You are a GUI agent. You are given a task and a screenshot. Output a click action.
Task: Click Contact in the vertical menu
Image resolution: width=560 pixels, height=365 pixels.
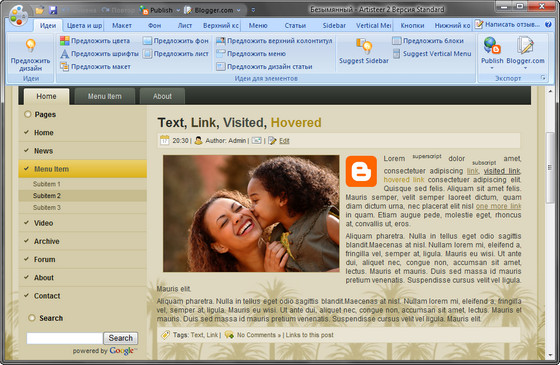coord(82,296)
